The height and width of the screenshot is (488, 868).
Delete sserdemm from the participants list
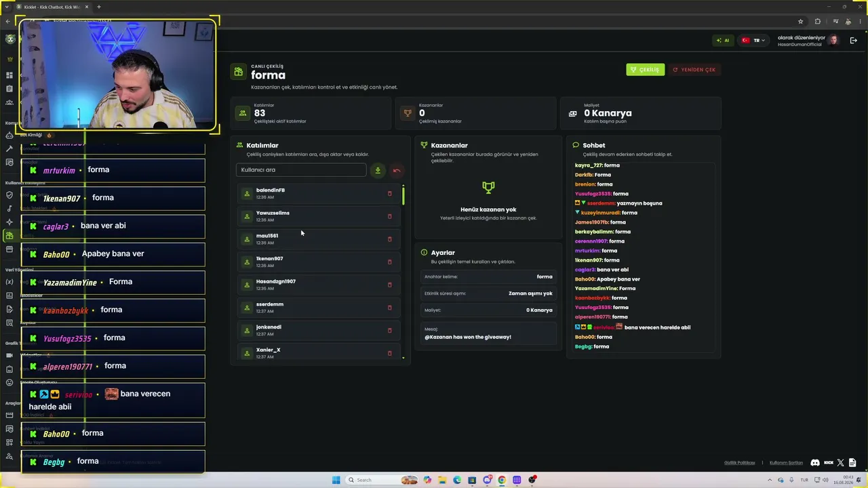389,308
